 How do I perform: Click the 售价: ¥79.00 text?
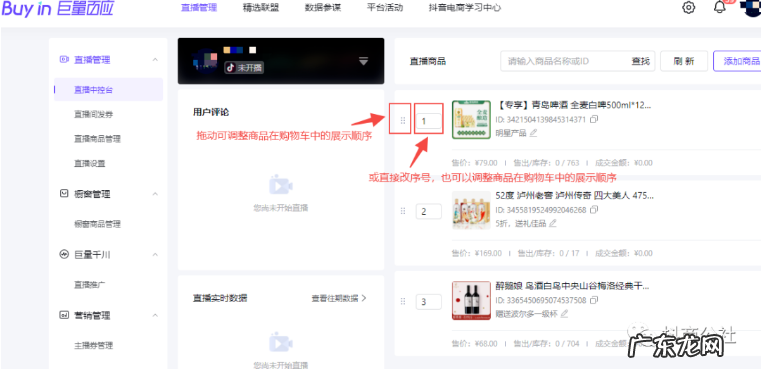pyautogui.click(x=475, y=163)
